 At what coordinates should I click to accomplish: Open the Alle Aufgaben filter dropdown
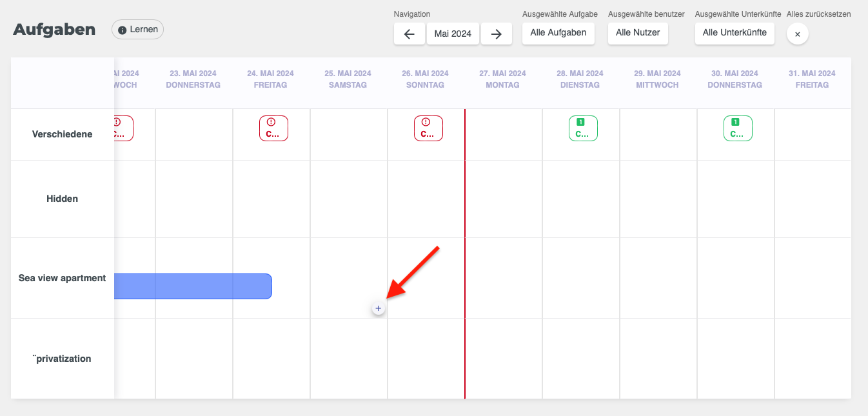558,32
